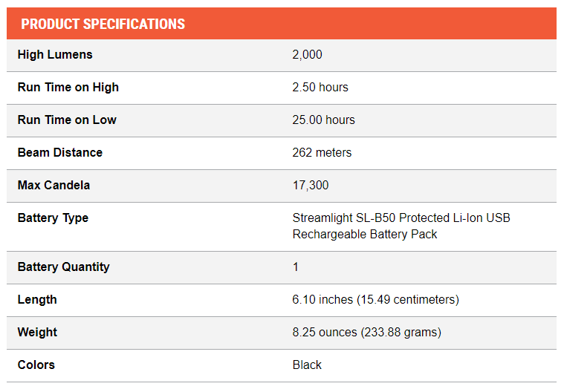
Task: Click the 6.10 inches length value
Action: pos(375,300)
